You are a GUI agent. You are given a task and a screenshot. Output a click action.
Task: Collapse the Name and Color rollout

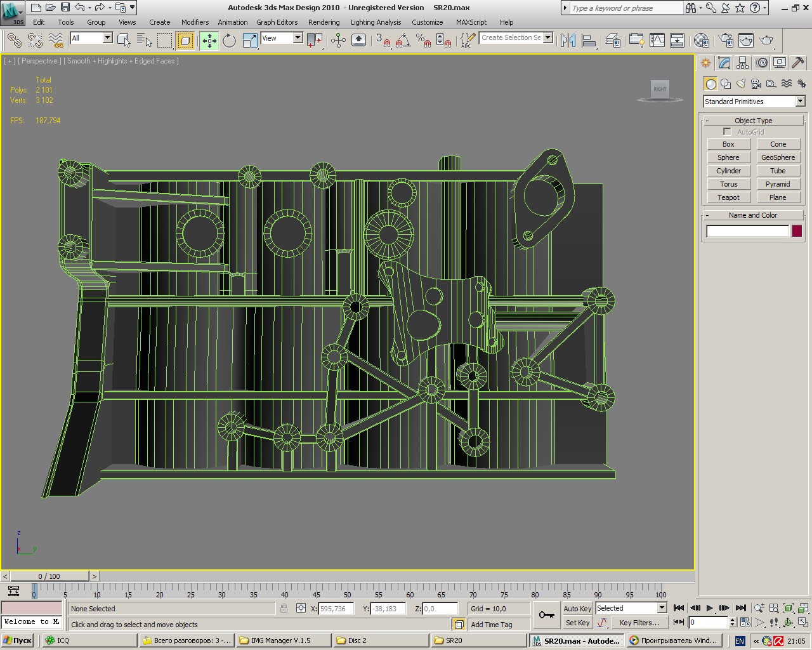coord(754,215)
